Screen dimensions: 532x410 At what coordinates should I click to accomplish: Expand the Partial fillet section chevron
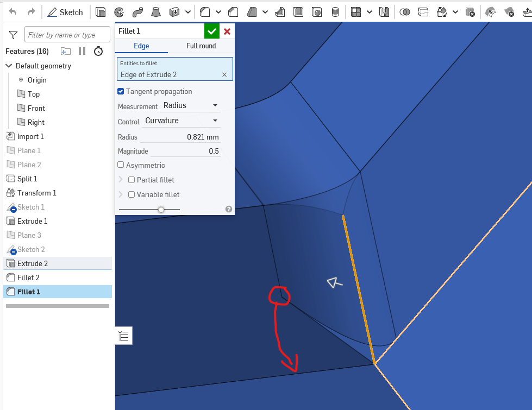click(121, 179)
